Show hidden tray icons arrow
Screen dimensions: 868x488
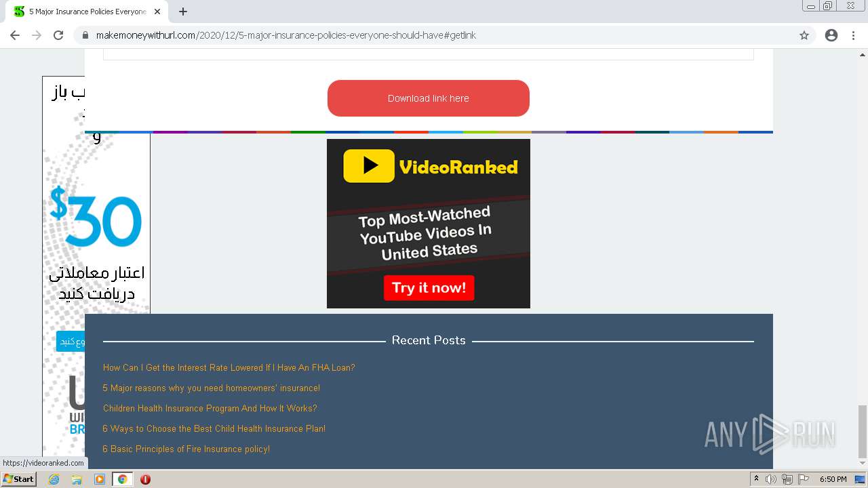pos(756,479)
